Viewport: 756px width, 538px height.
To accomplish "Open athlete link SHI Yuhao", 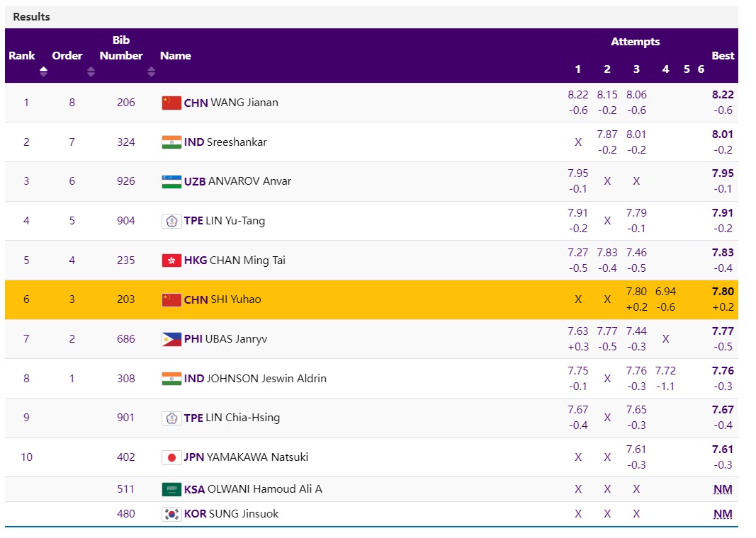I will pyautogui.click(x=235, y=299).
